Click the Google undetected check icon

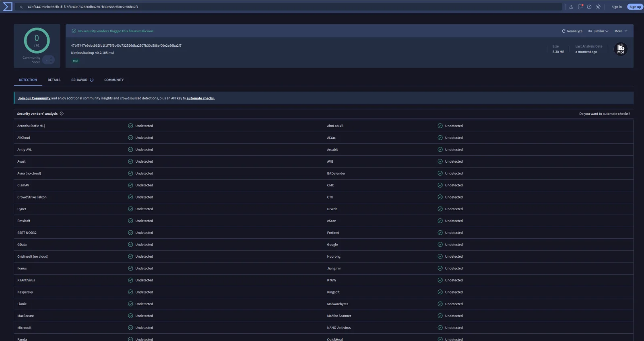tap(440, 244)
